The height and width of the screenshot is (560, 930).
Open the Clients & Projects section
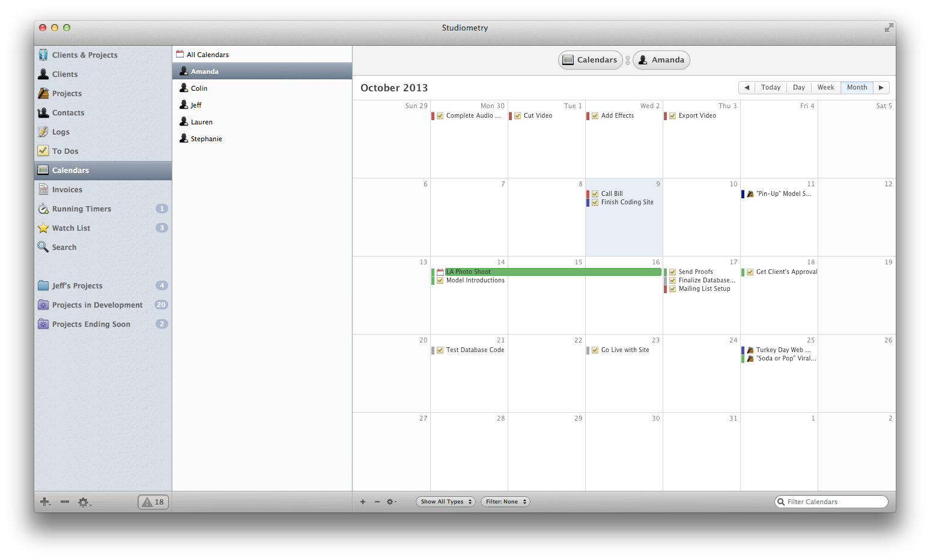pyautogui.click(x=84, y=55)
